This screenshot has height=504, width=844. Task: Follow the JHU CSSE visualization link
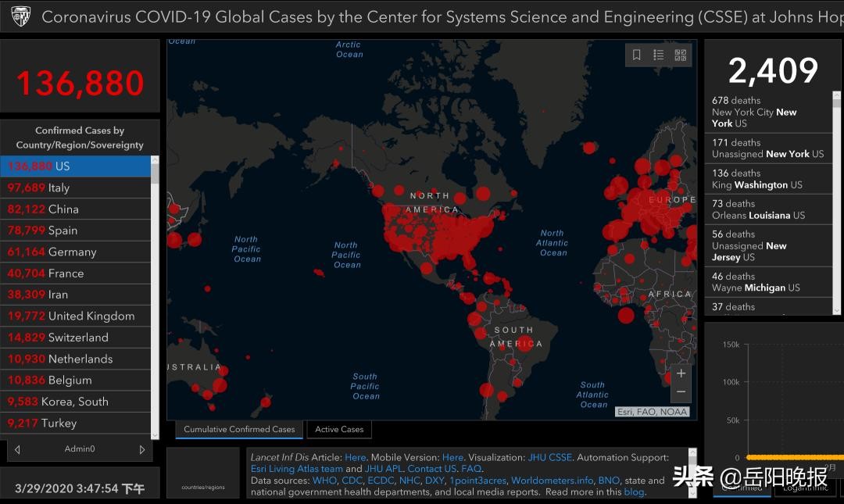coord(549,457)
